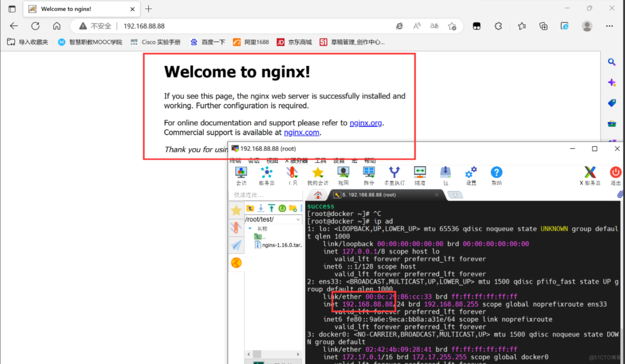625x364 pixels.
Task: Select the nginx-1.16.0.tar file
Action: tap(278, 245)
